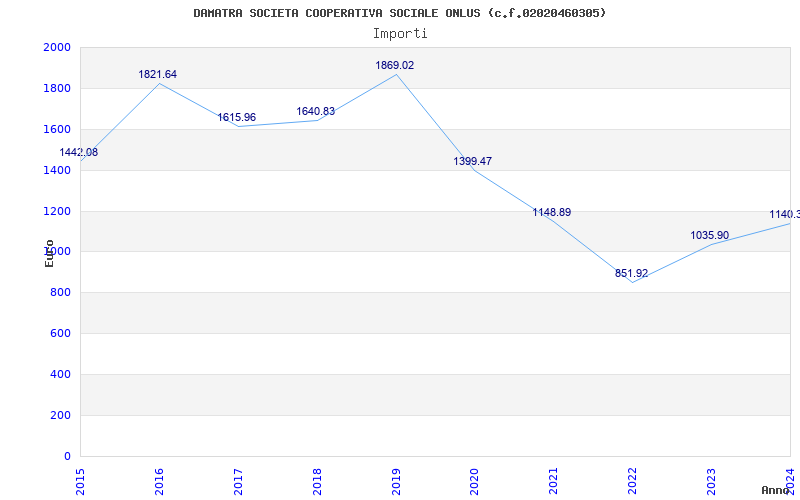
Task: Click the 600 y-axis tick label
Action: tap(61, 333)
